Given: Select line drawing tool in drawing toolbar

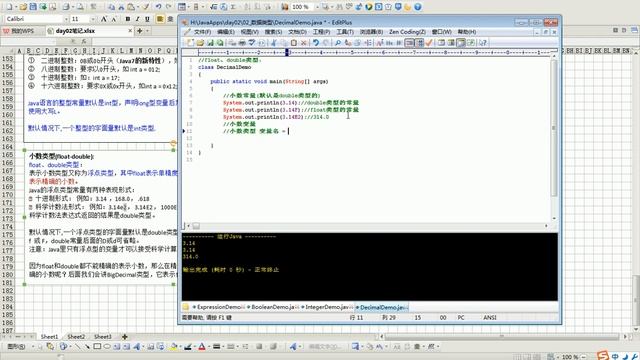Looking at the screenshot, I should [78, 347].
